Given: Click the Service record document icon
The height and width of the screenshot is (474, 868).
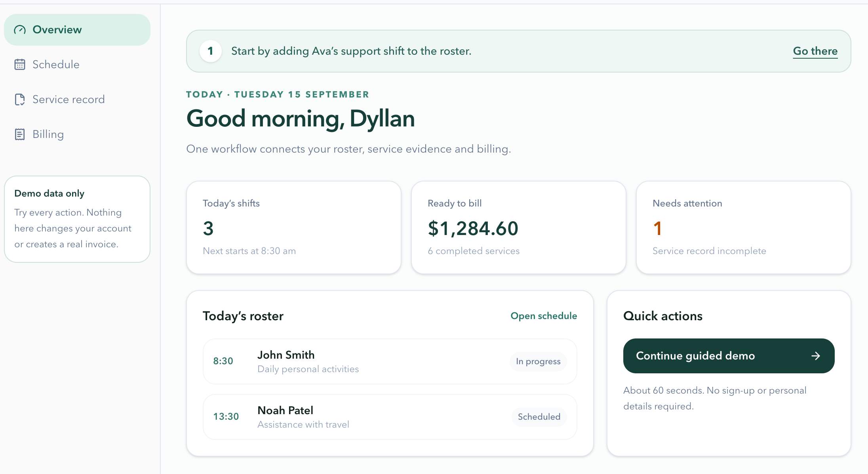Looking at the screenshot, I should coord(20,99).
